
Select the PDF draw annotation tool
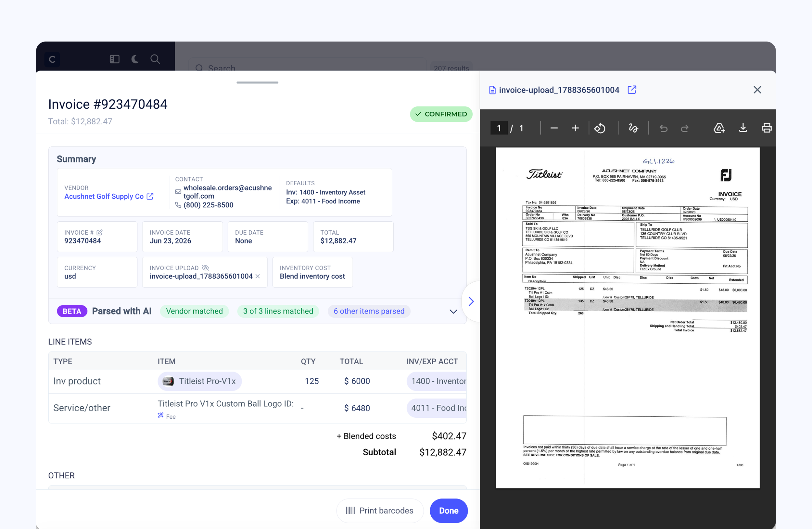click(634, 128)
